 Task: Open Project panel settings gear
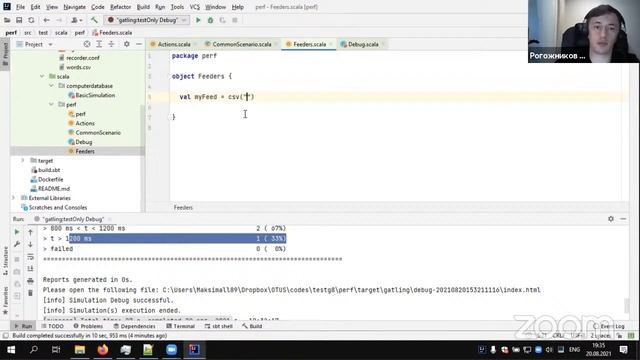click(127, 44)
